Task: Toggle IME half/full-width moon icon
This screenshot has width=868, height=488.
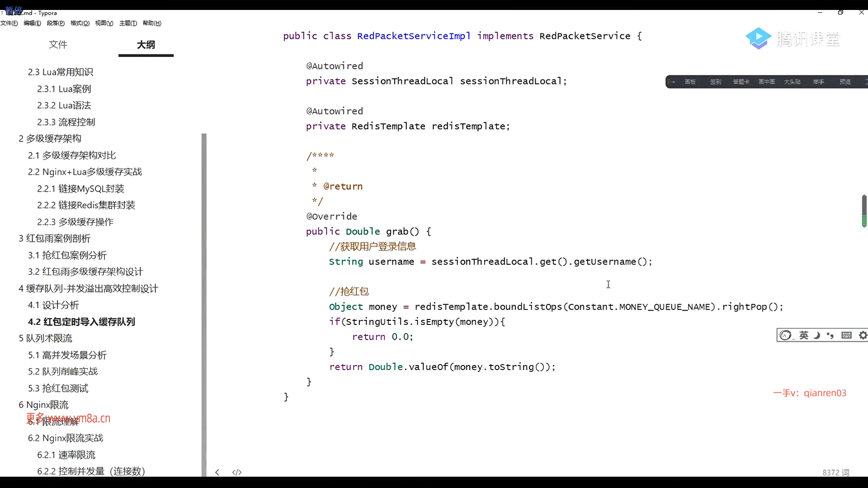Action: 817,335
